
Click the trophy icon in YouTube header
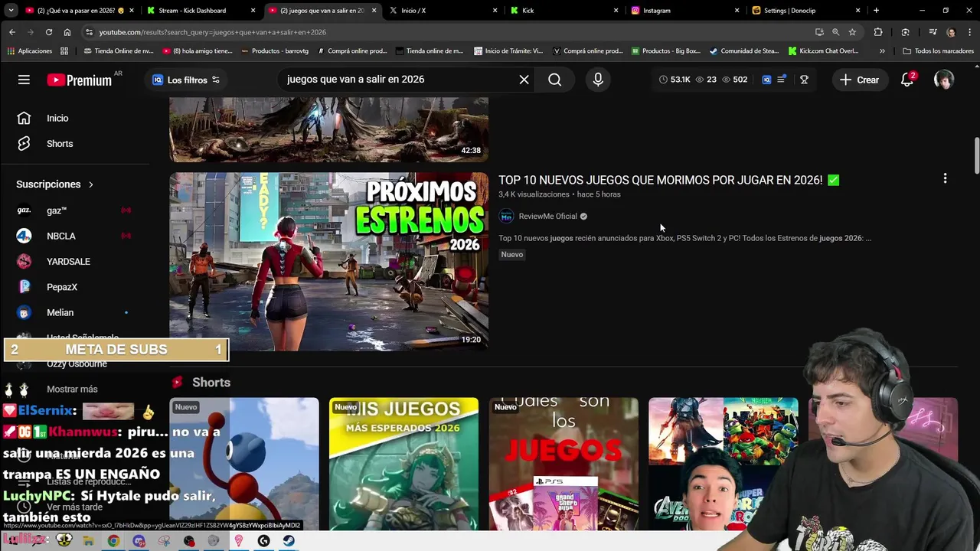coord(804,80)
